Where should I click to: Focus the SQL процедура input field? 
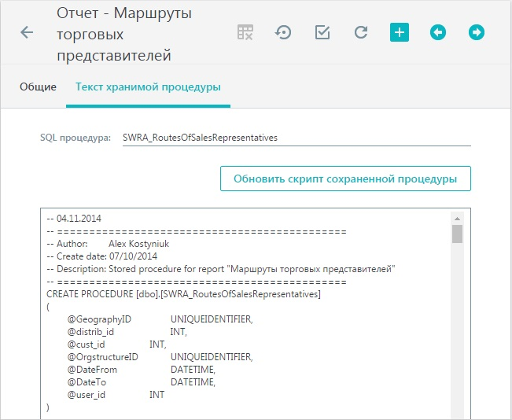tap(297, 138)
